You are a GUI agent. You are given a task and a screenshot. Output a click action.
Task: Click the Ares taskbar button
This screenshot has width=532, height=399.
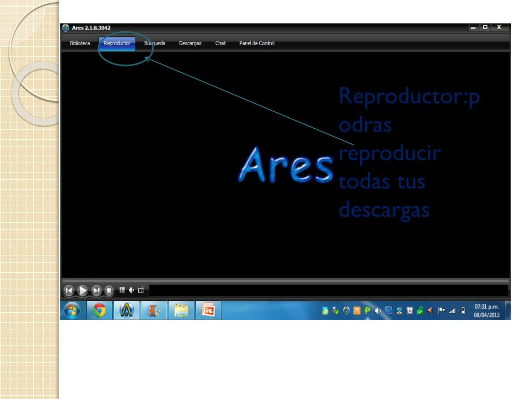point(127,311)
